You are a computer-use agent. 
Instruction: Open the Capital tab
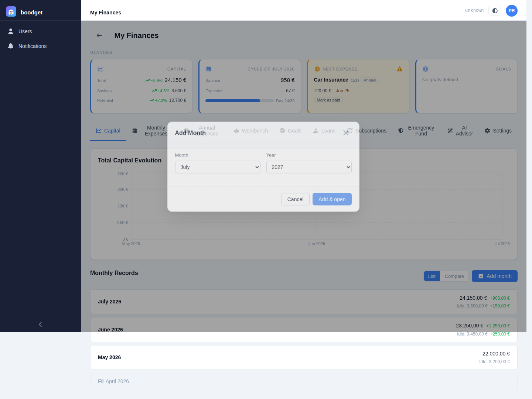click(108, 131)
